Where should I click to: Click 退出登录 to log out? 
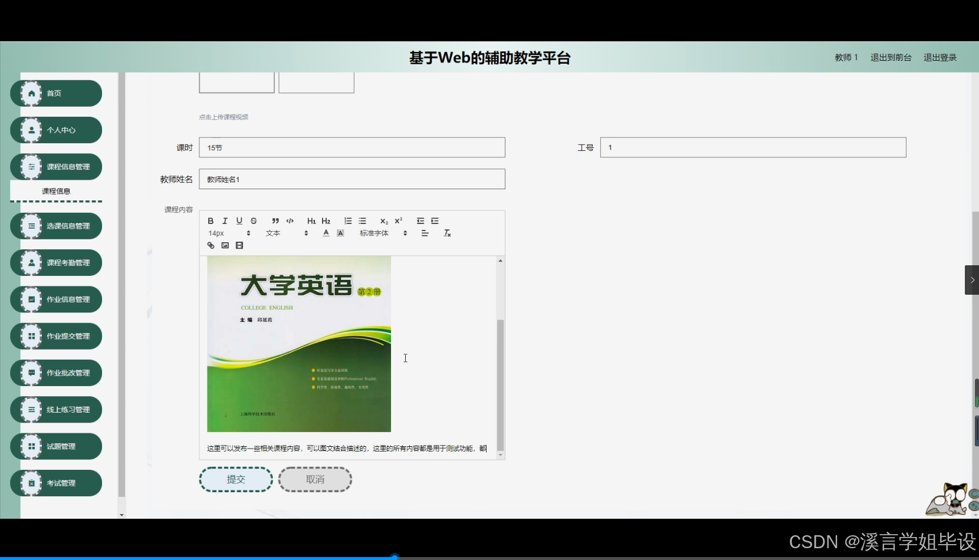click(x=940, y=57)
